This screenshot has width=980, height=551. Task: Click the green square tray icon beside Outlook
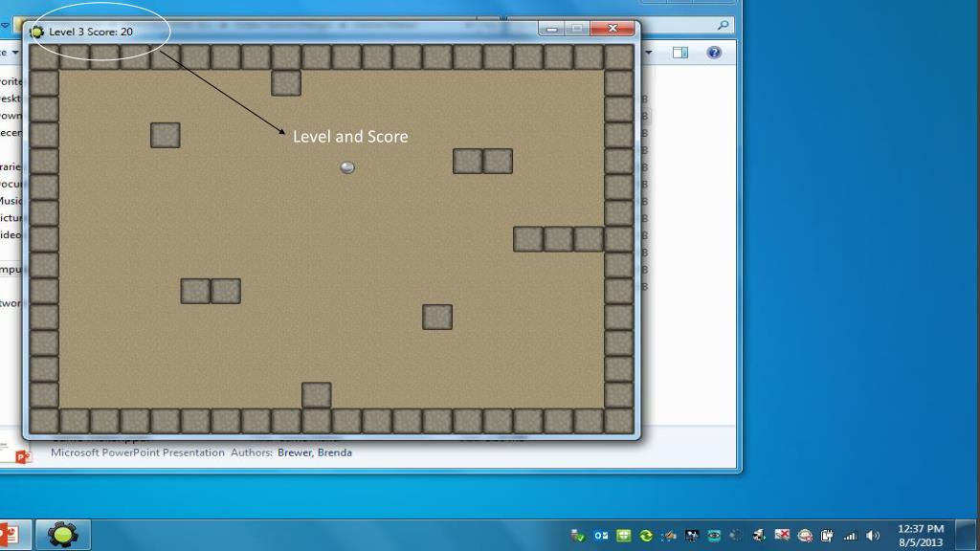click(x=623, y=536)
